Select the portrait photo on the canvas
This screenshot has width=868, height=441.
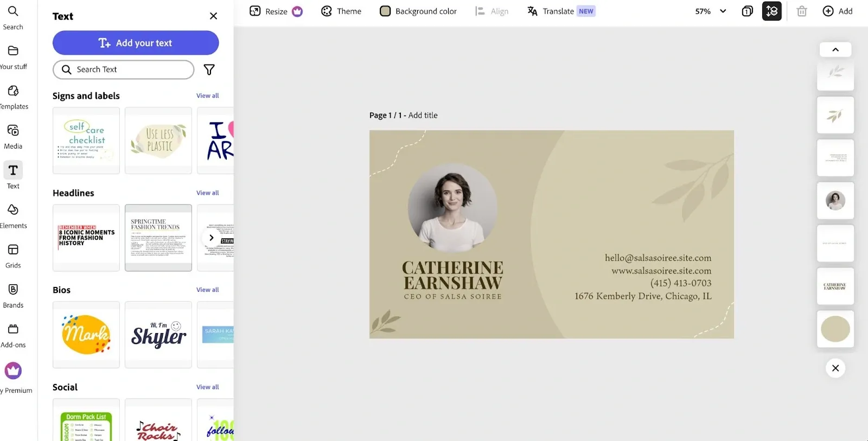(452, 208)
